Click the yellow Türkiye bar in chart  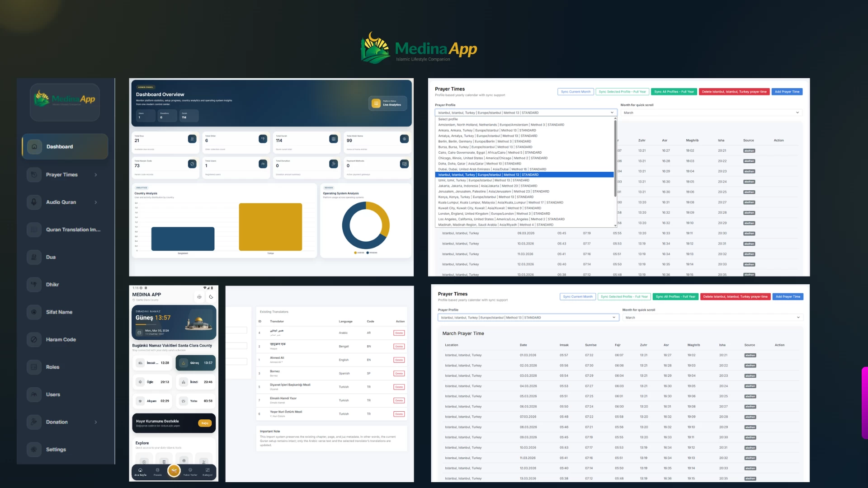point(270,227)
